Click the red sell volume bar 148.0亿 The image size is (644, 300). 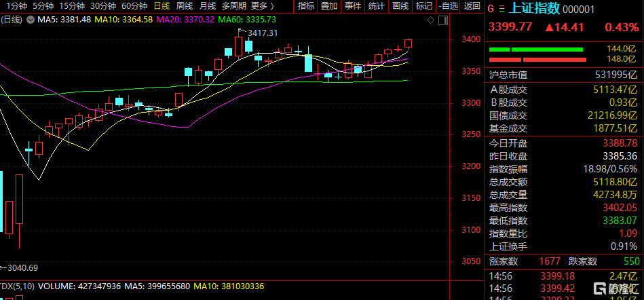tap(537, 60)
